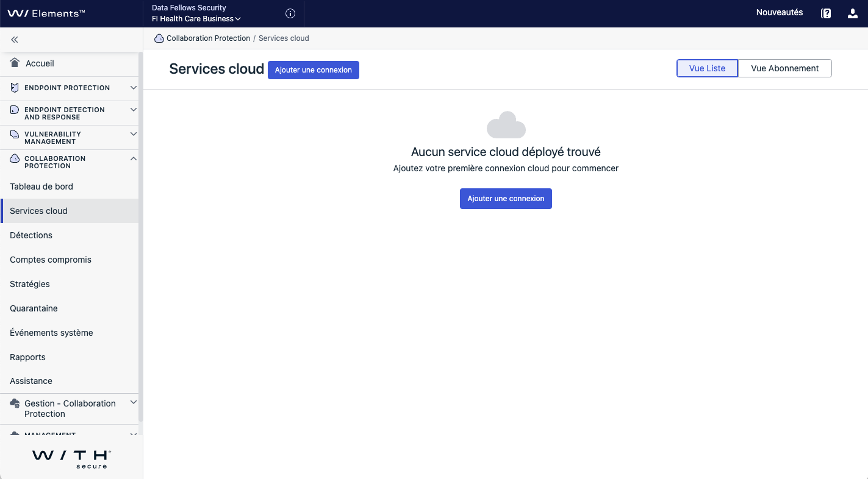Screen dimensions: 868x479
Task: Go to Quarantaine menu item
Action: tap(34, 308)
